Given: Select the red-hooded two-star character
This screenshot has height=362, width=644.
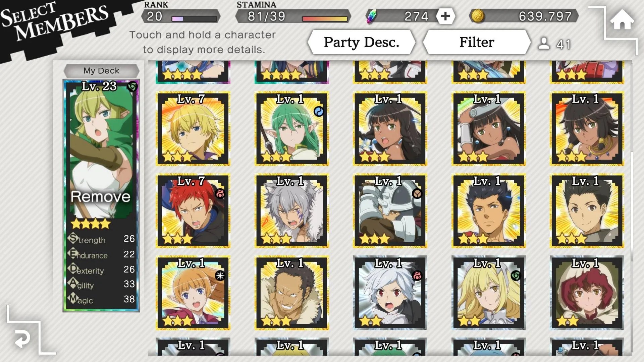Looking at the screenshot, I should click(587, 293).
